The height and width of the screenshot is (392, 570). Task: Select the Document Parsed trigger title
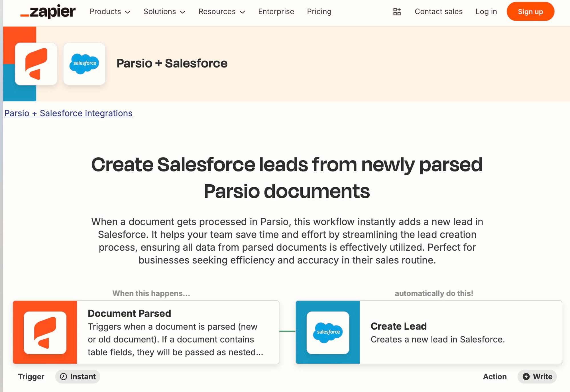coord(129,313)
